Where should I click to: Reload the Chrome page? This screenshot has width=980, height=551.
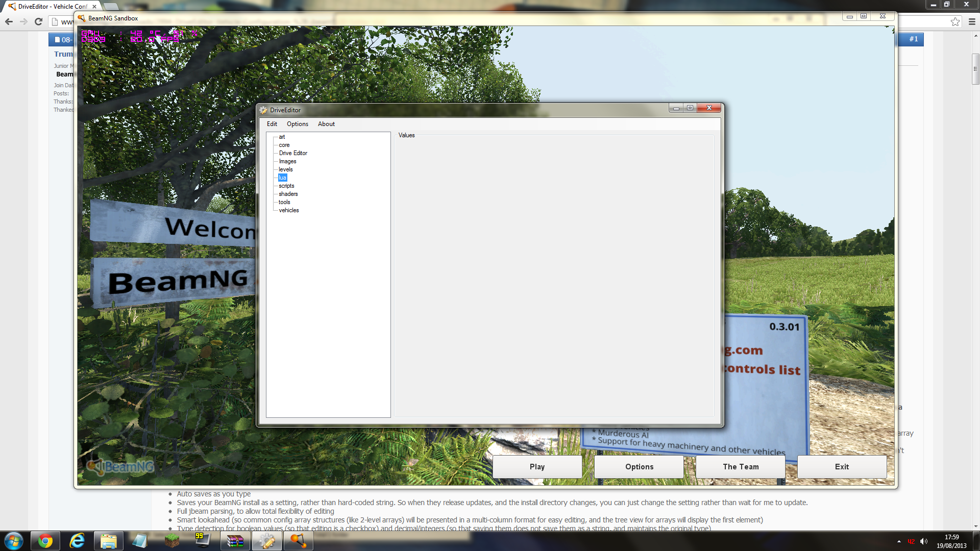coord(38,21)
